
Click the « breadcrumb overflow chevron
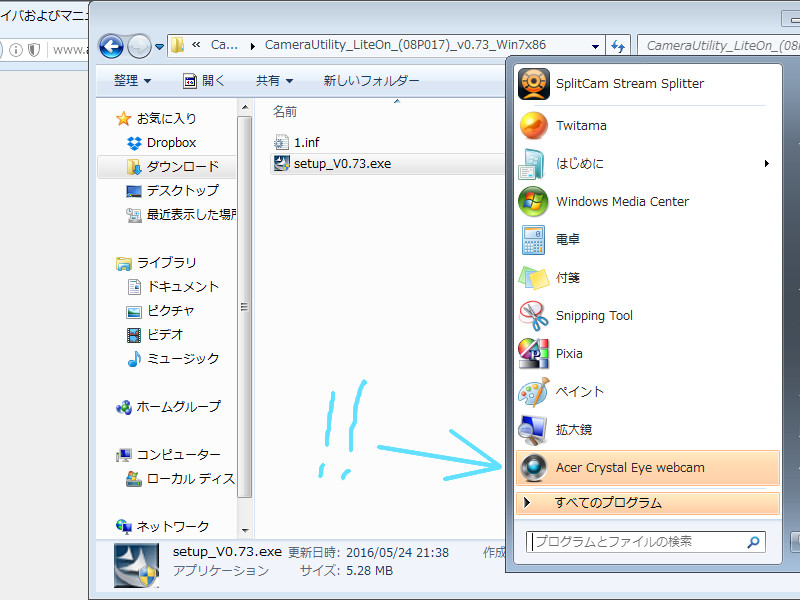pyautogui.click(x=196, y=45)
